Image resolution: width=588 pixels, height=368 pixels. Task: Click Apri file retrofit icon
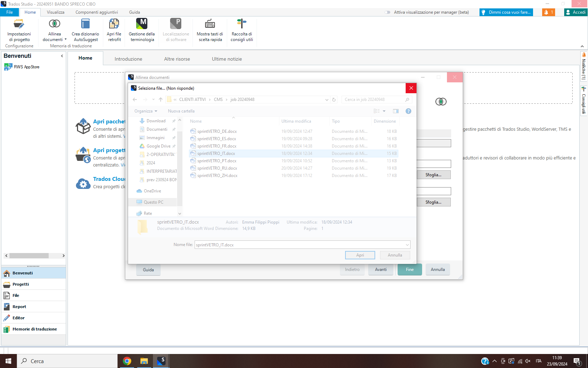[x=114, y=30]
